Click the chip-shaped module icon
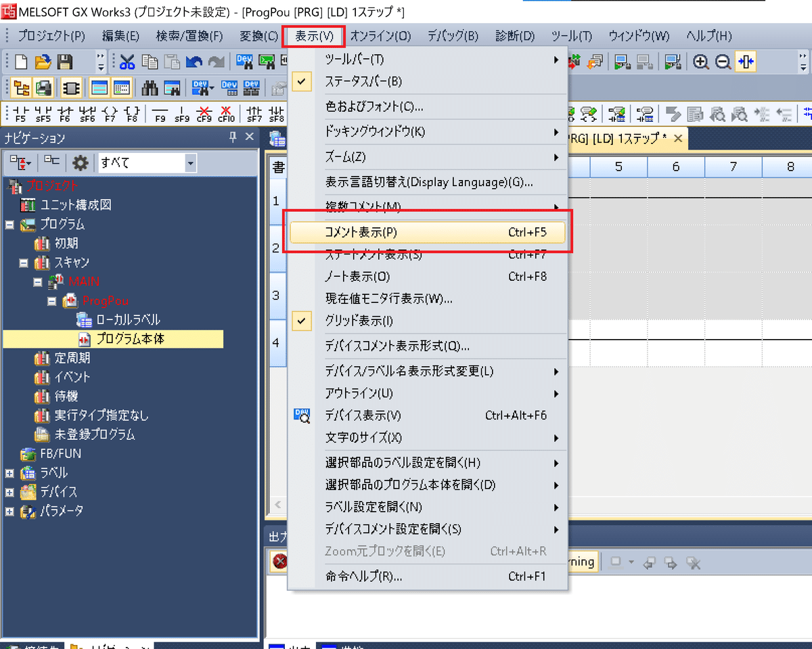Viewport: 812px width, 649px height. click(71, 88)
